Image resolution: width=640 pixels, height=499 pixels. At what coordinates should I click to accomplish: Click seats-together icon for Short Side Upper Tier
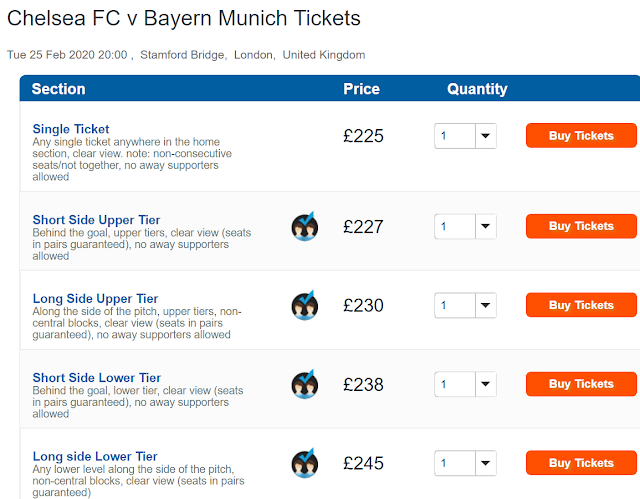click(305, 226)
